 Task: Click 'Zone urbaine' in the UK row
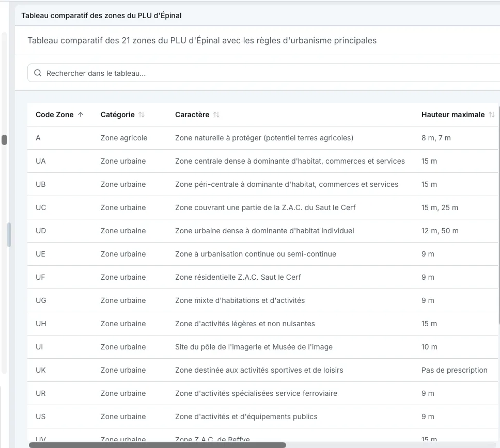point(123,371)
